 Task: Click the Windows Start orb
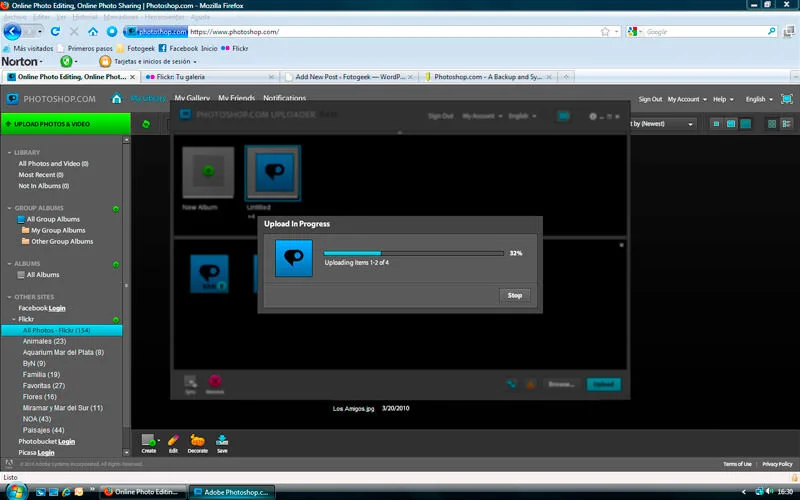(x=16, y=491)
